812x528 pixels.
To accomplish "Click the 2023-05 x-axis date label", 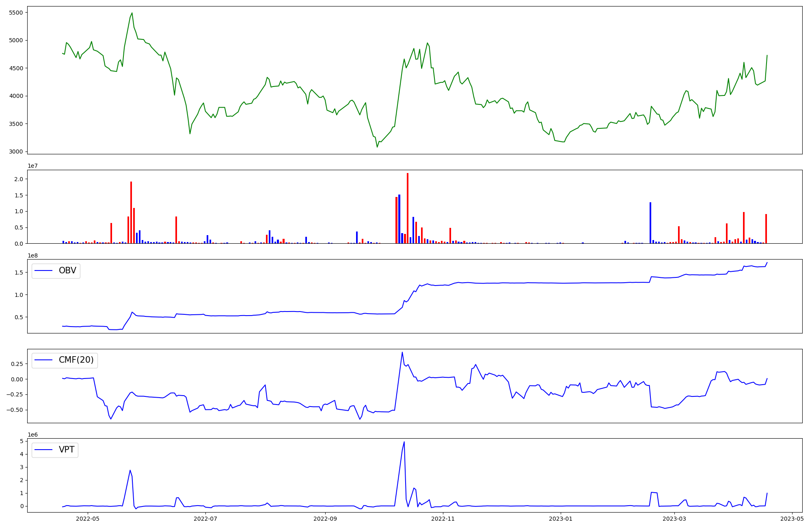I will (x=792, y=519).
